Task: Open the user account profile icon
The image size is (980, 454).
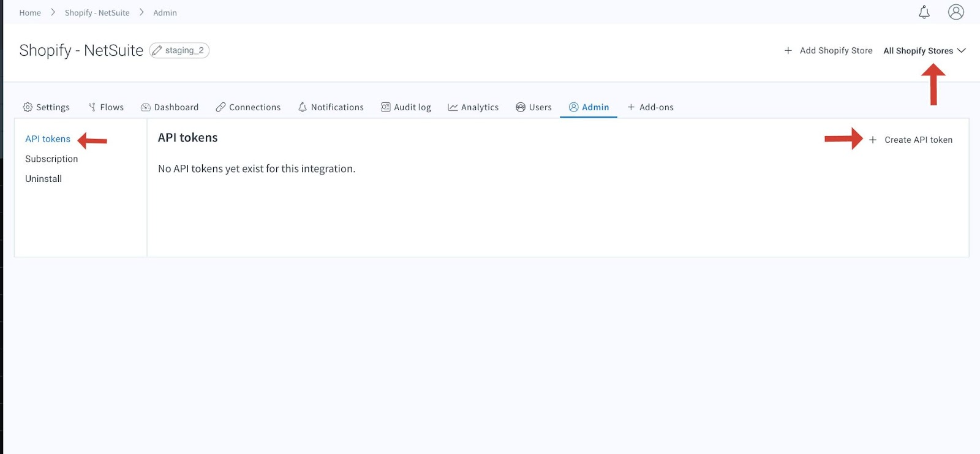Action: (x=956, y=12)
